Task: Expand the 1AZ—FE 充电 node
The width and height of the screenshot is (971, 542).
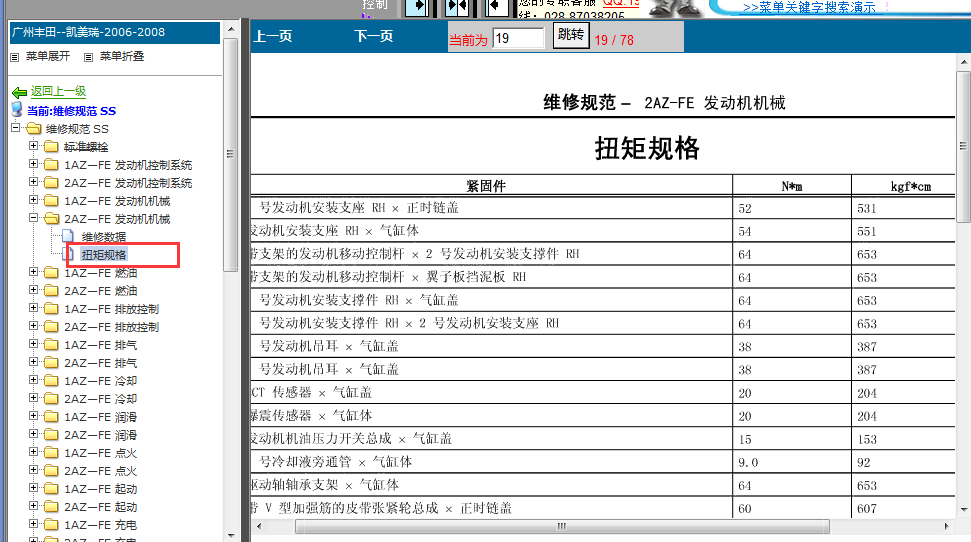Action: pyautogui.click(x=33, y=523)
